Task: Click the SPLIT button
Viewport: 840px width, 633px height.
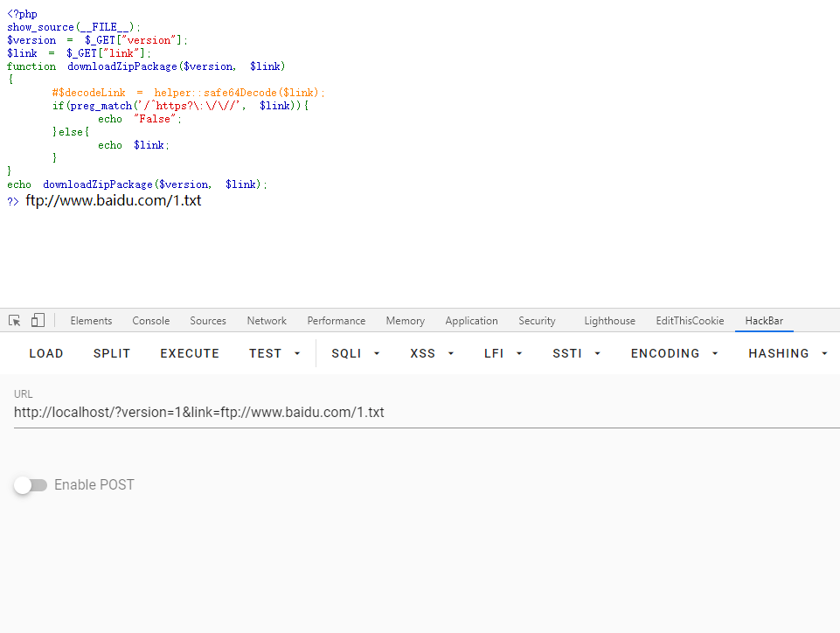Action: (x=112, y=353)
